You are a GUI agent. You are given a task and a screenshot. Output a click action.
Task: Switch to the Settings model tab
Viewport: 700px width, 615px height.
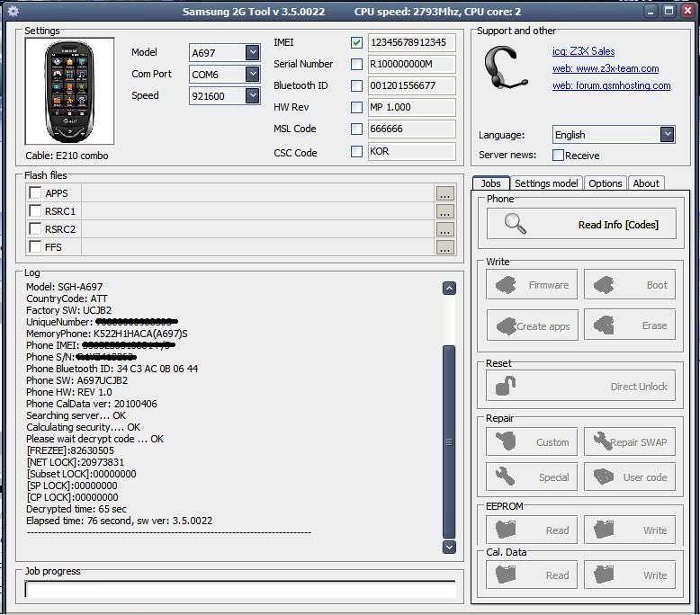click(x=546, y=183)
